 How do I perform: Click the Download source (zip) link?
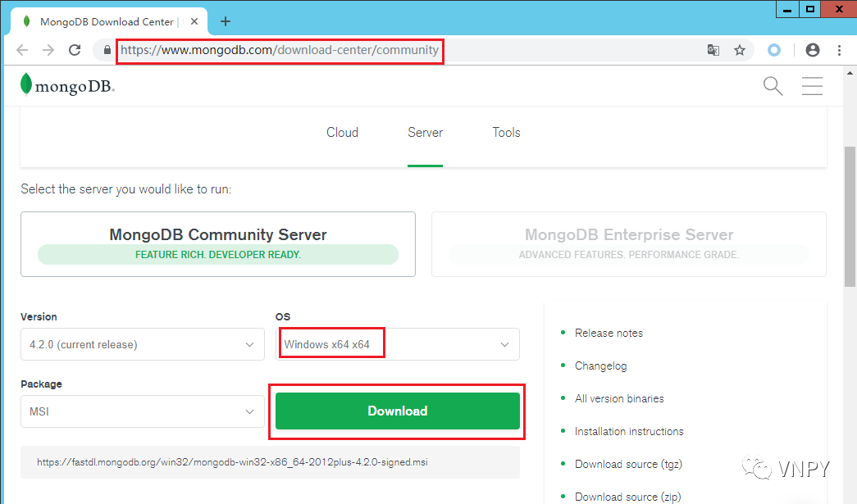pyautogui.click(x=628, y=497)
